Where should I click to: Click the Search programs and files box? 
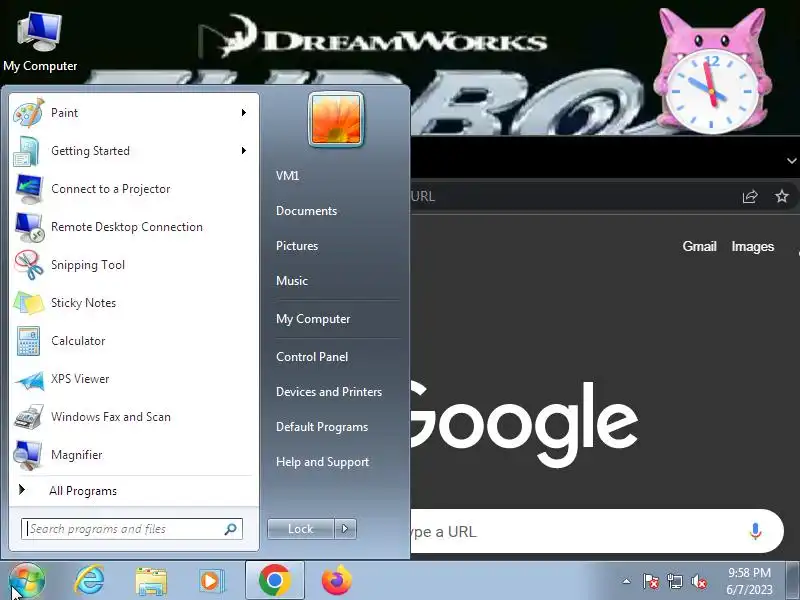click(x=132, y=529)
